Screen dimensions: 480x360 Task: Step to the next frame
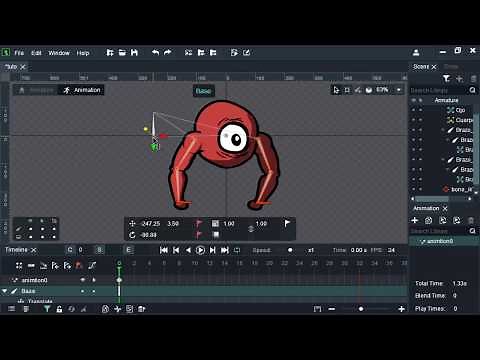click(212, 250)
